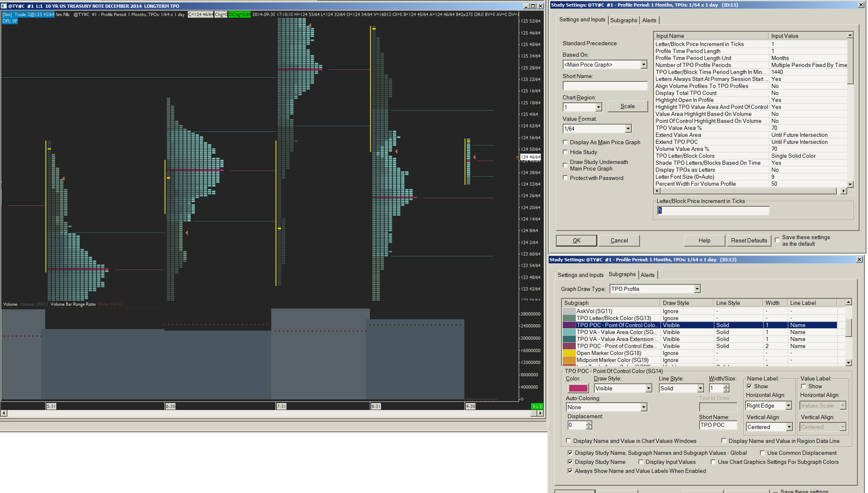Uncheck Name Label Show checkbox
This screenshot has height=493, width=868.
[x=749, y=386]
